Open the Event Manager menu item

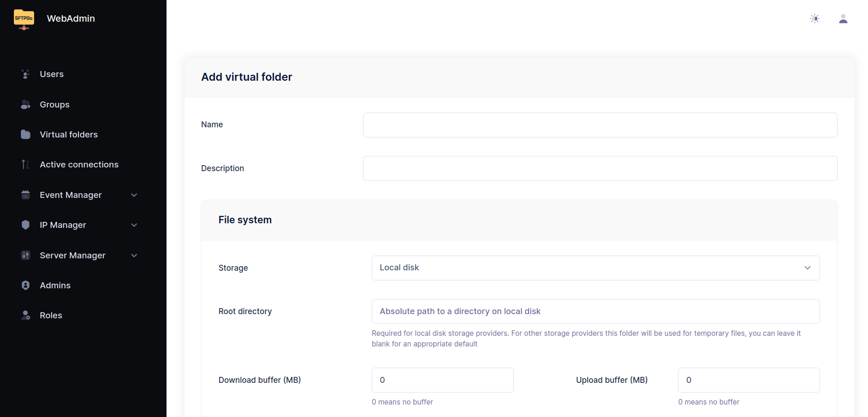coord(71,195)
